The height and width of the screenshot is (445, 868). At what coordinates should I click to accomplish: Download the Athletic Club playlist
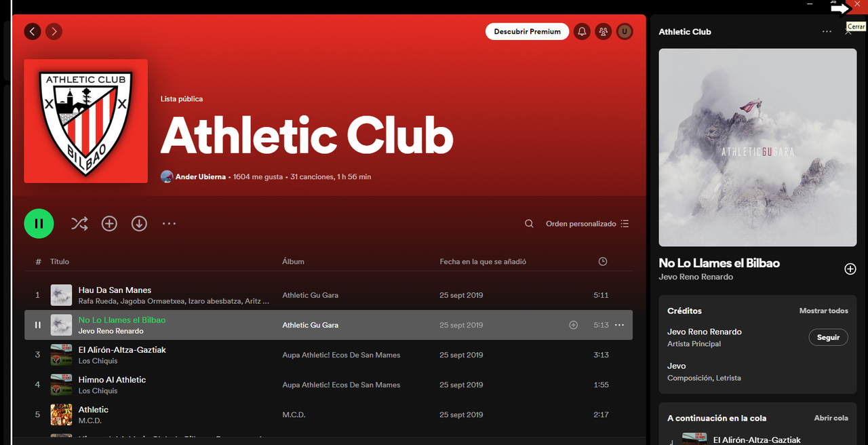pos(139,223)
